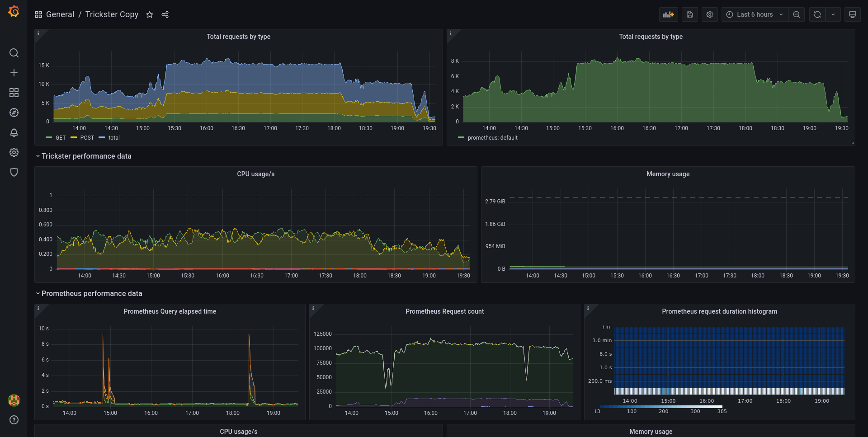Show info for Prometheus Query elapsed time panel
The height and width of the screenshot is (437, 868).
pyautogui.click(x=38, y=308)
